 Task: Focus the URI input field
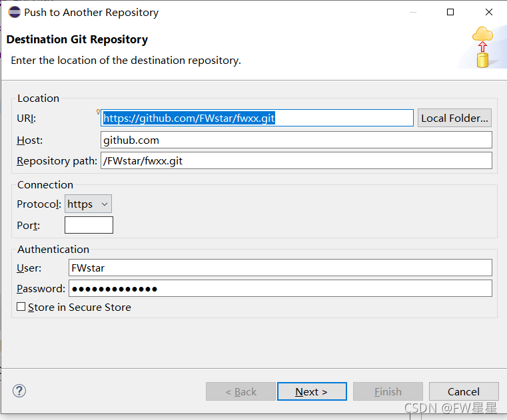click(257, 118)
